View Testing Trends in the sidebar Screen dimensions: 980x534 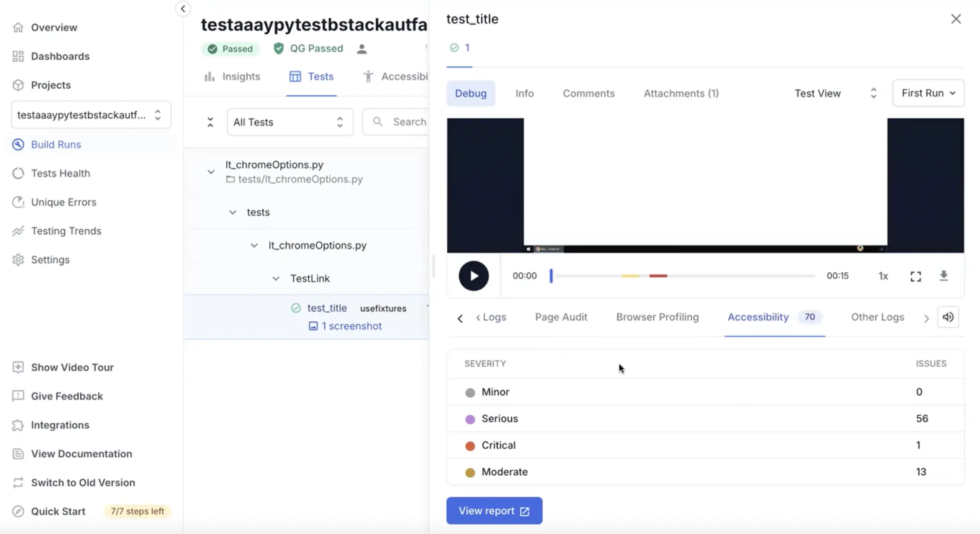point(66,231)
